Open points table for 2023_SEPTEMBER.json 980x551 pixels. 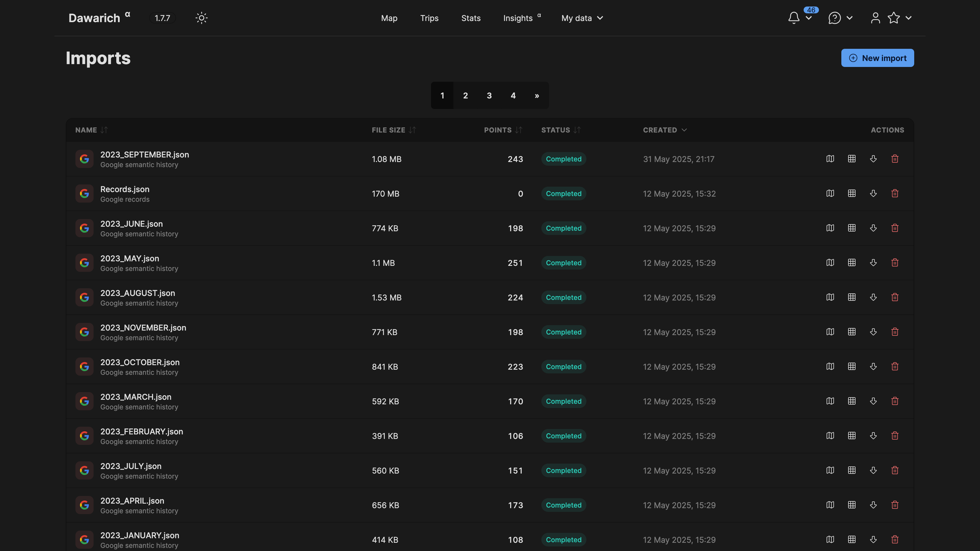coord(852,159)
